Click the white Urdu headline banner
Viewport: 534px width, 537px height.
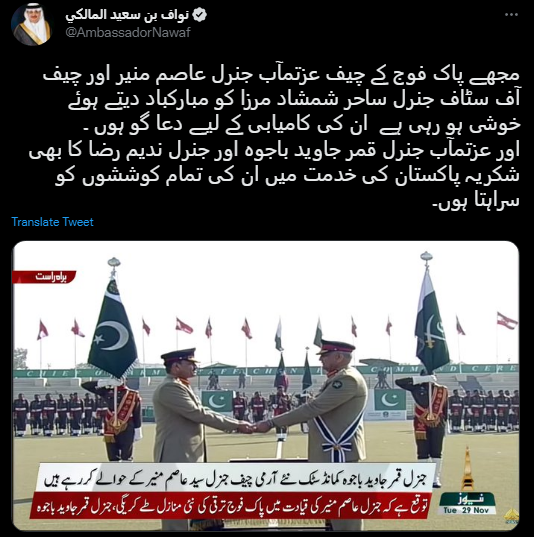[x=237, y=478]
